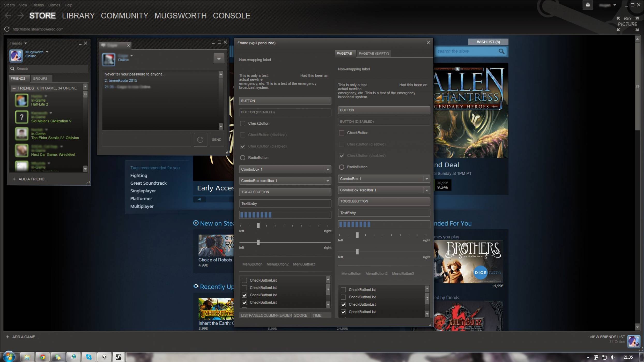Check the CheckButton option in the panel zoo
This screenshot has height=362, width=644.
click(242, 123)
